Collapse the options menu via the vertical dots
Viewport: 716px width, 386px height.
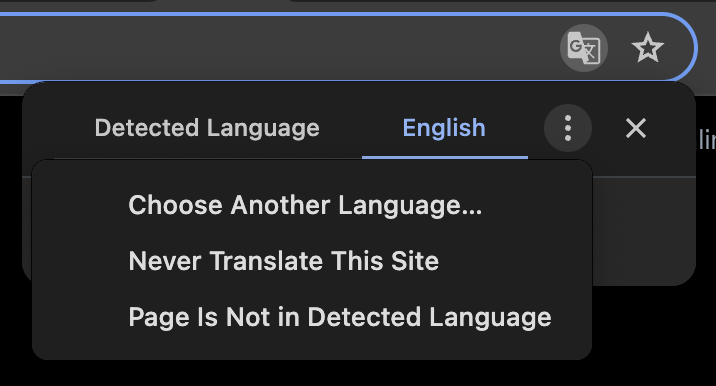tap(568, 128)
